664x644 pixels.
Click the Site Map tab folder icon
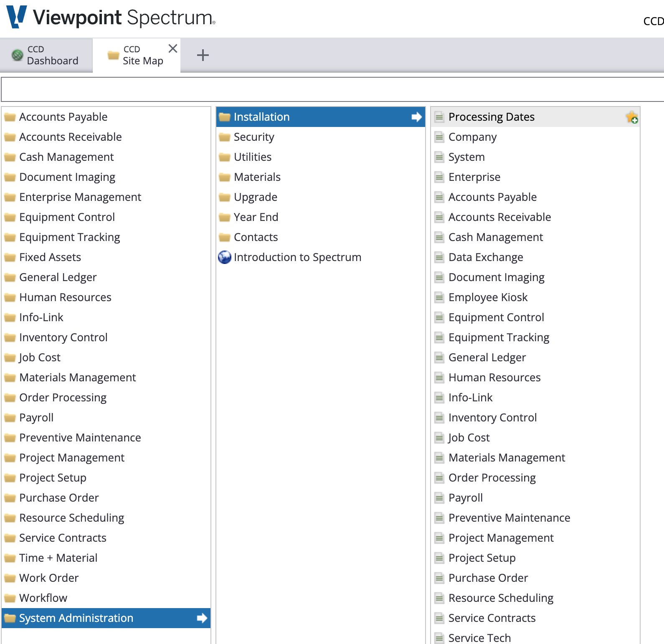coord(114,55)
